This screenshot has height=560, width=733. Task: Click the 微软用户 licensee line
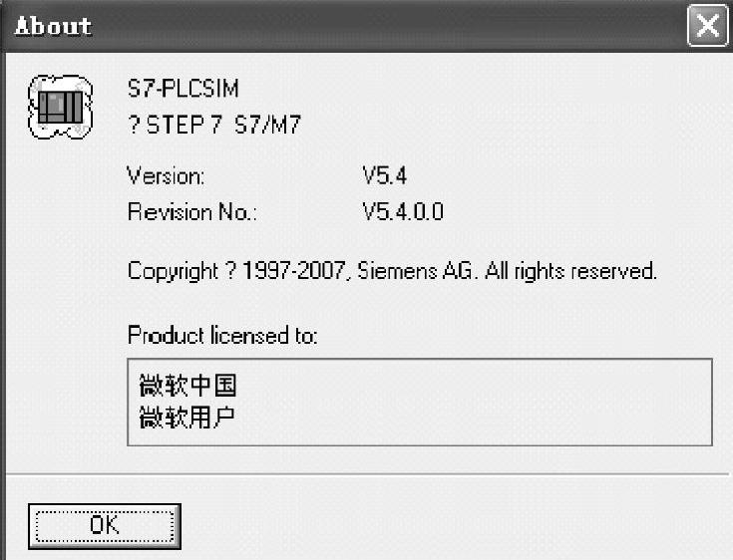pyautogui.click(x=187, y=418)
